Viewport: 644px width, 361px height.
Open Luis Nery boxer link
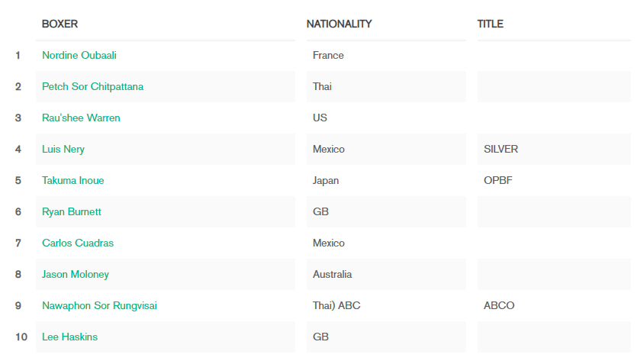pos(63,149)
